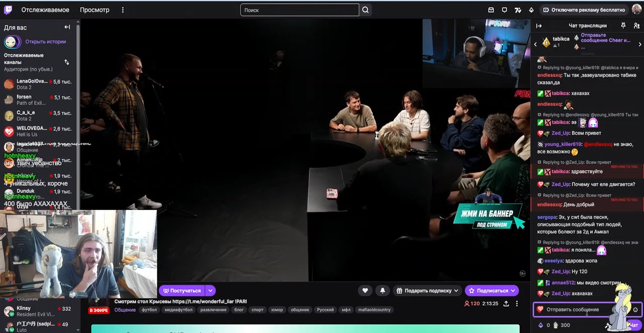Open Подарить подписку dropdown

(427, 291)
